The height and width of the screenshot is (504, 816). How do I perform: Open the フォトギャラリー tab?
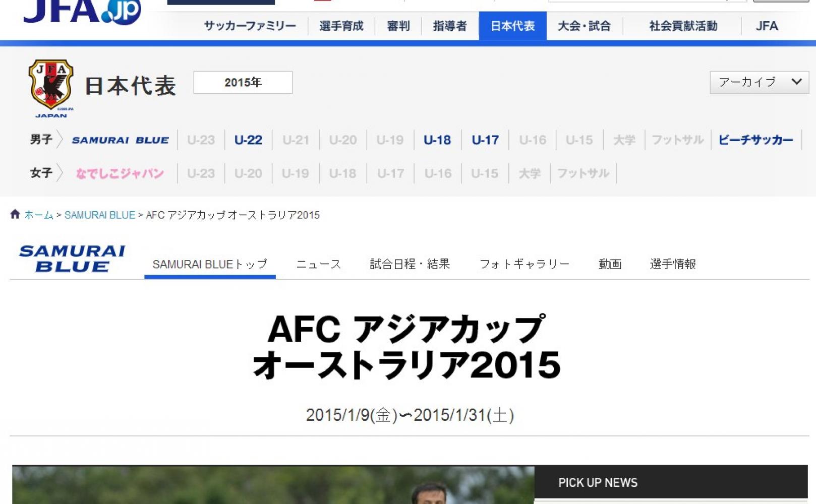[x=524, y=264]
